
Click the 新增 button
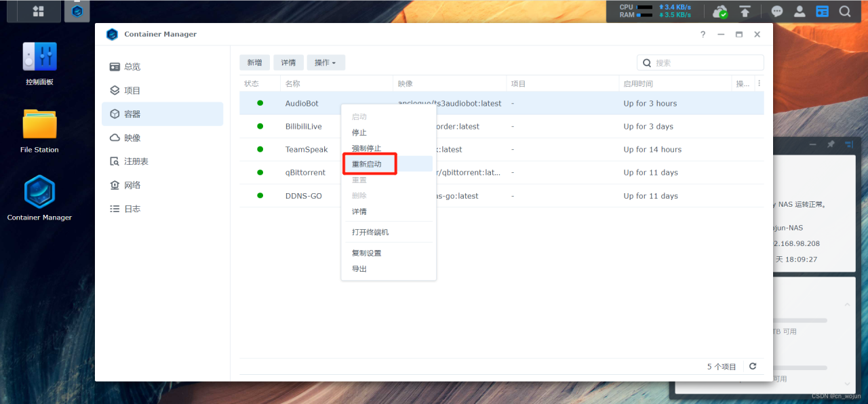click(x=254, y=62)
